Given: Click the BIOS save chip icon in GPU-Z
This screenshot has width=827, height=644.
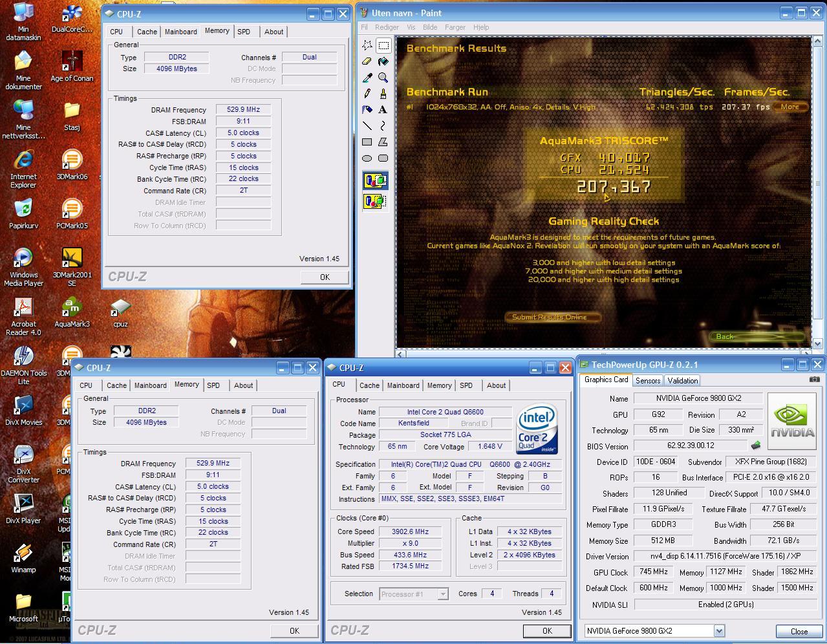Looking at the screenshot, I should [x=755, y=445].
